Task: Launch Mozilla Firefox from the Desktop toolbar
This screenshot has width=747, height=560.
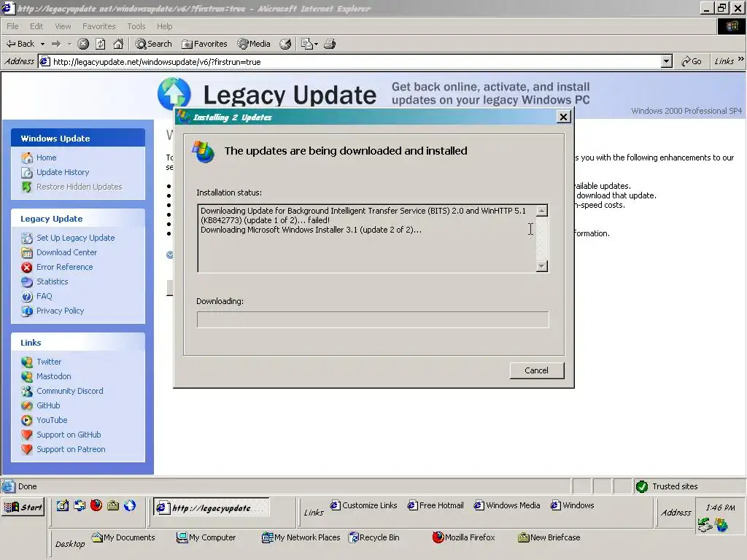Action: click(463, 537)
